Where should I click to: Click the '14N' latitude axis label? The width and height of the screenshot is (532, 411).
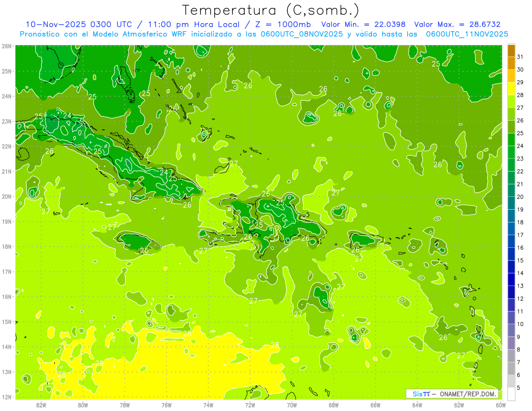tap(7, 347)
